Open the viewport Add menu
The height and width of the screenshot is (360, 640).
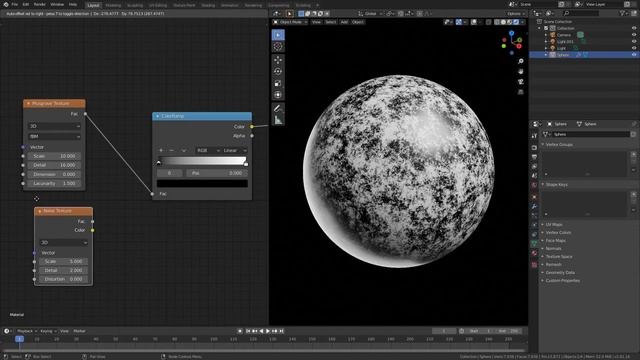coord(344,22)
